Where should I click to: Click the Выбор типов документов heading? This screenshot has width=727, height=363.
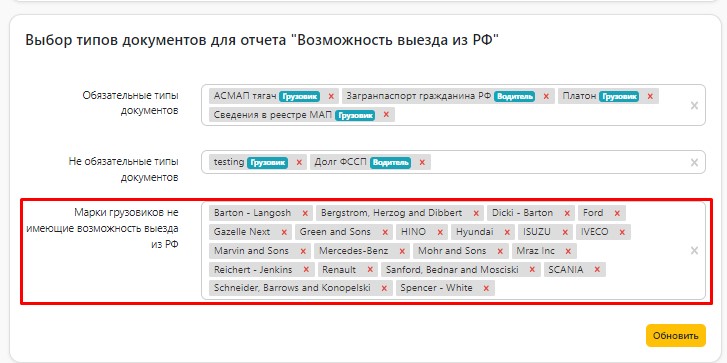pyautogui.click(x=261, y=40)
